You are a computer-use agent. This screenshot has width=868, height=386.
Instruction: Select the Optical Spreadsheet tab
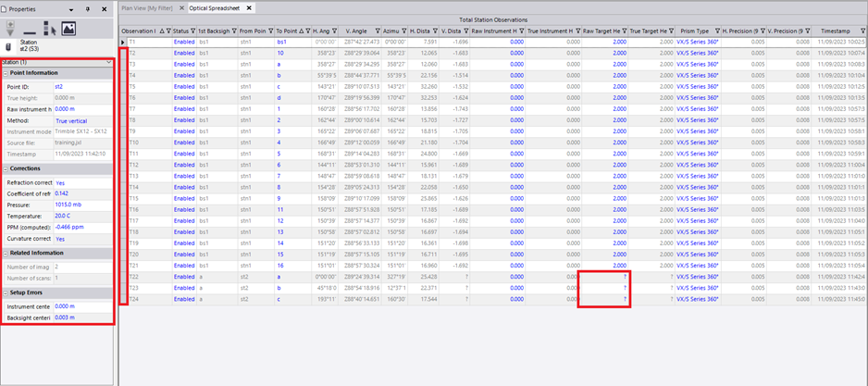click(214, 8)
